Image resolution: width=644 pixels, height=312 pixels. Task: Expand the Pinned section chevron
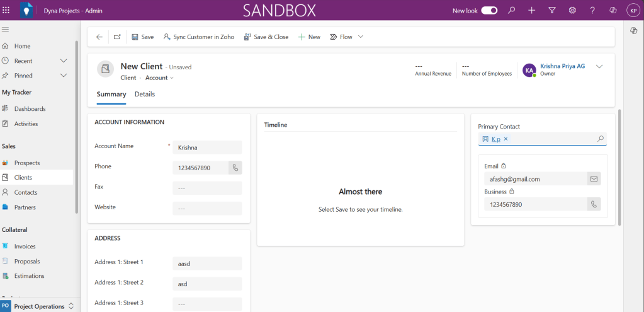[x=64, y=76]
